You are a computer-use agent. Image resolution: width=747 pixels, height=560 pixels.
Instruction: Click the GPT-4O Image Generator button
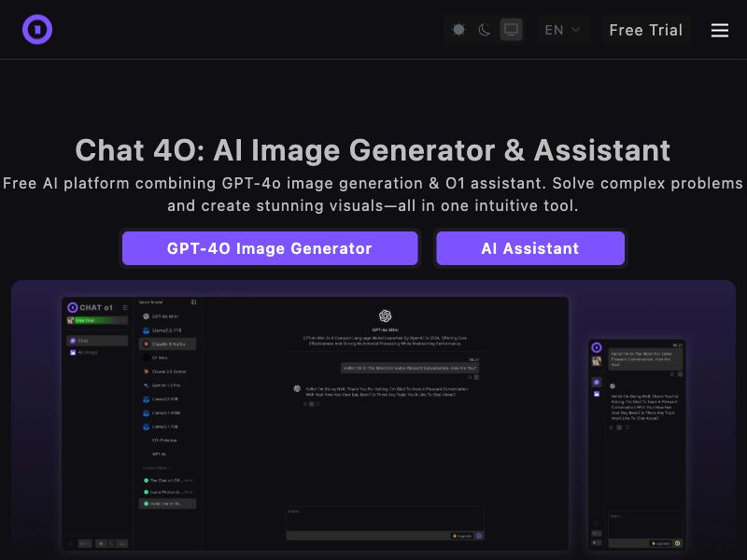(x=270, y=248)
